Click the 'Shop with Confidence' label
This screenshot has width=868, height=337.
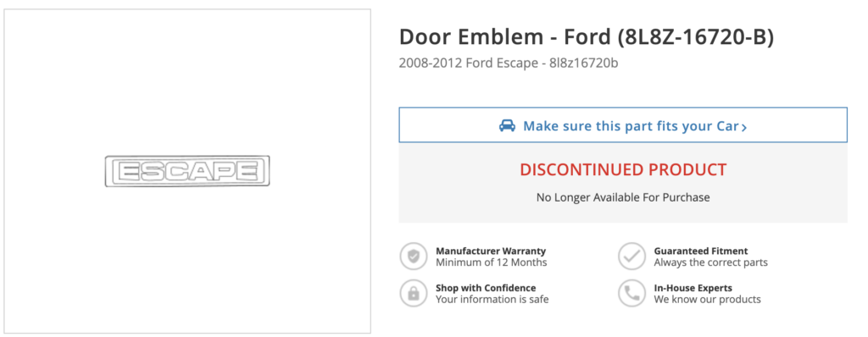coord(486,288)
